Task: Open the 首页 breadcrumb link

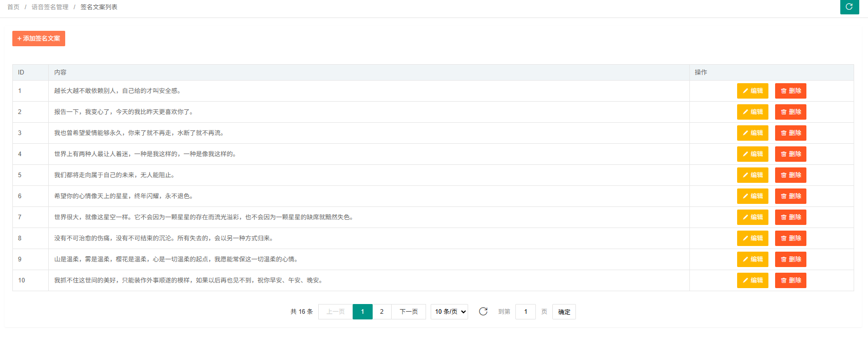Action: tap(13, 7)
